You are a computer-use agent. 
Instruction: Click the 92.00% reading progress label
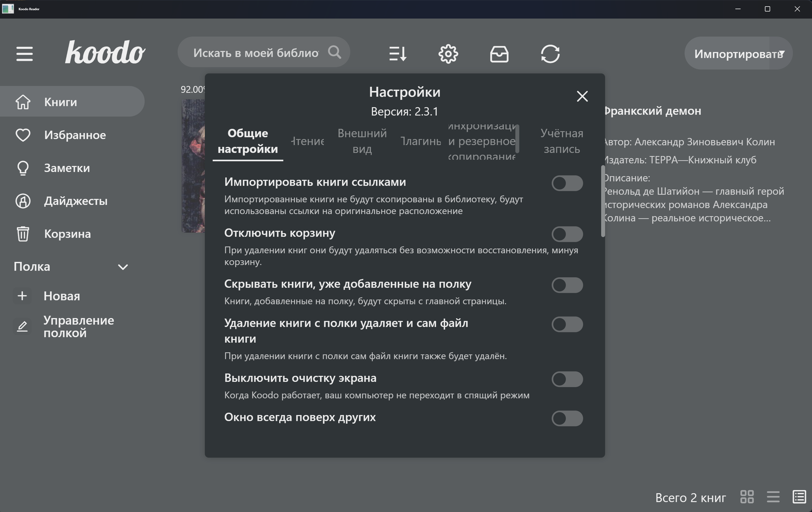[193, 89]
